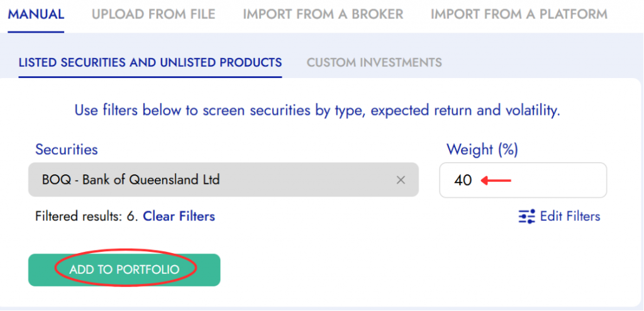Click the number 40 in the weight box
The width and height of the screenshot is (644, 311).
[463, 181]
